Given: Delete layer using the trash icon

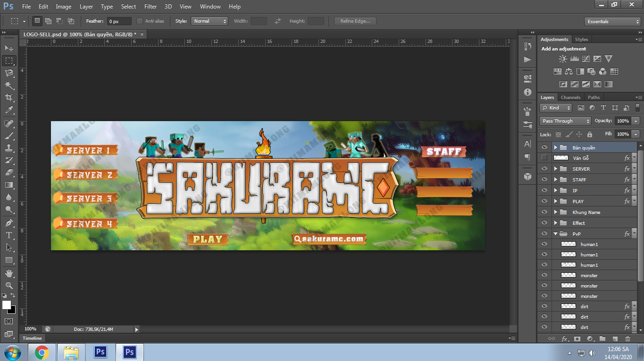Looking at the screenshot, I should 627,338.
